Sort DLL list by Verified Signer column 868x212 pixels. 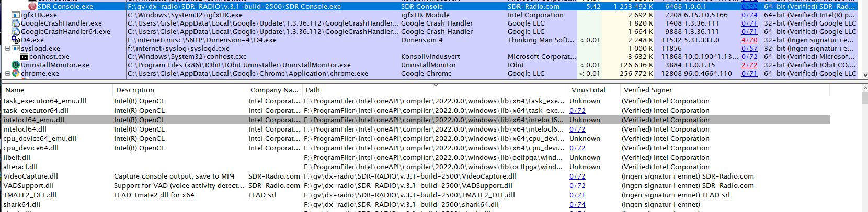(x=725, y=90)
